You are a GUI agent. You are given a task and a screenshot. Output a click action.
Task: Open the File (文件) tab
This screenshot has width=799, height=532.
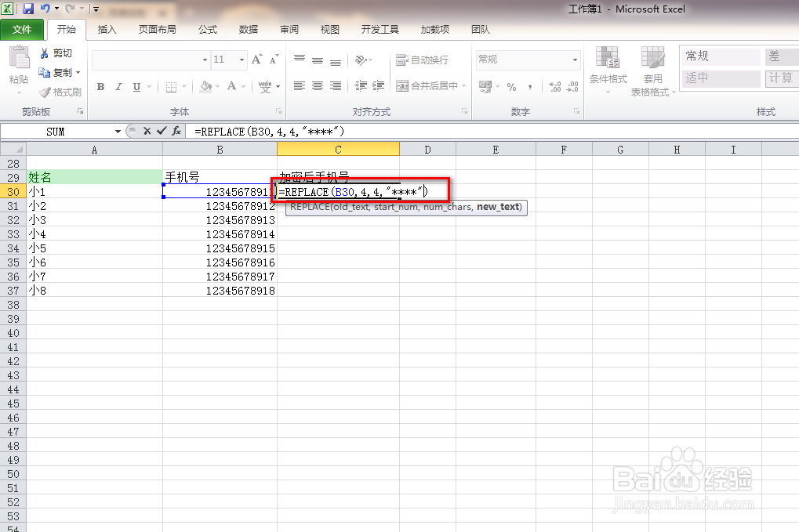[22, 30]
